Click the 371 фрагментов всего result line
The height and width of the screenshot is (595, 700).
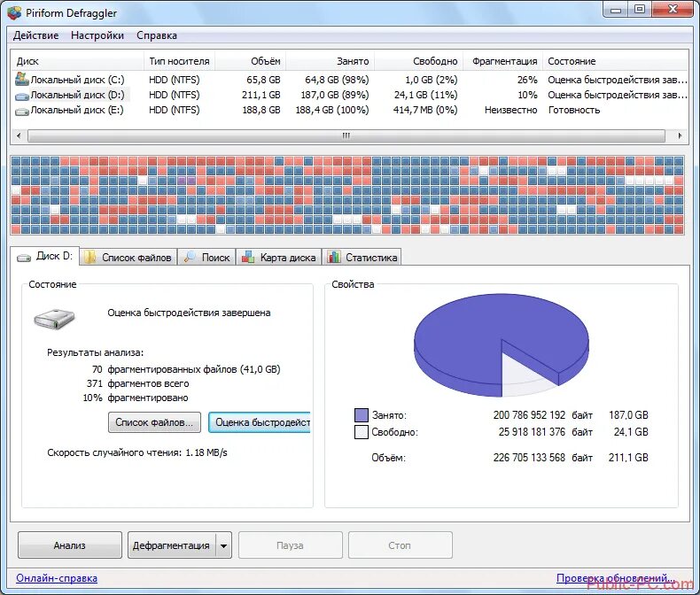tap(138, 383)
